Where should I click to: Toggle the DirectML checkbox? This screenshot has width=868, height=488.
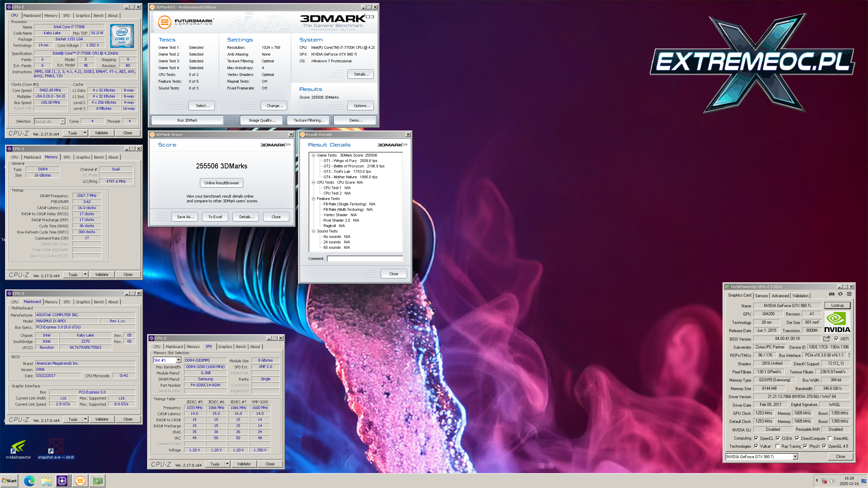point(830,438)
